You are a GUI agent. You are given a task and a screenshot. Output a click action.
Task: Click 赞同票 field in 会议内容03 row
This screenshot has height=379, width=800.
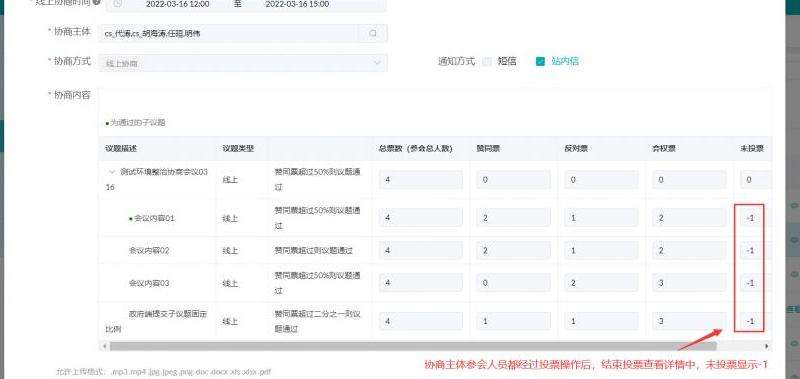[x=513, y=283]
